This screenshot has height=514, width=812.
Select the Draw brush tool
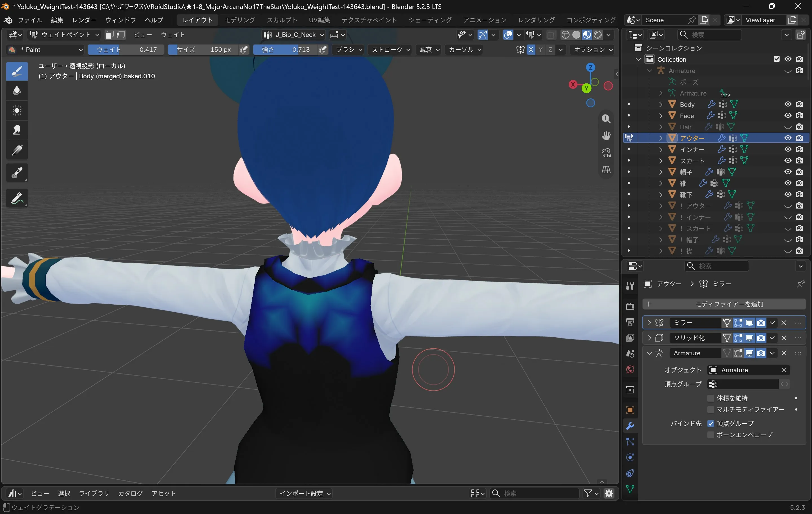click(x=17, y=71)
